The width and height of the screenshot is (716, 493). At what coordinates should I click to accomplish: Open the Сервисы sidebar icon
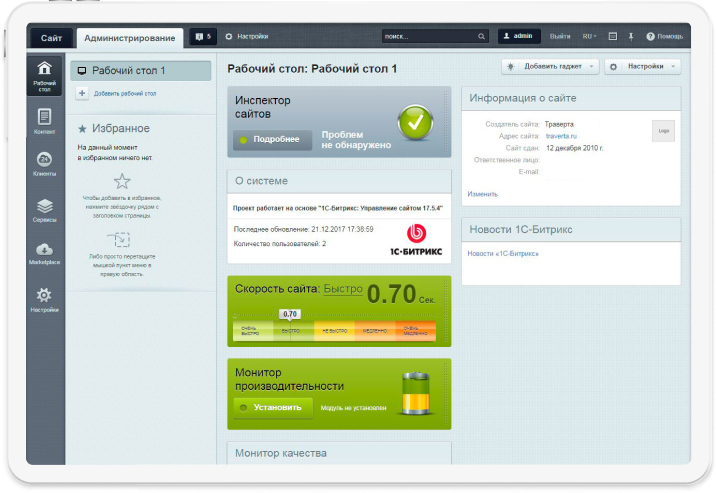44,209
